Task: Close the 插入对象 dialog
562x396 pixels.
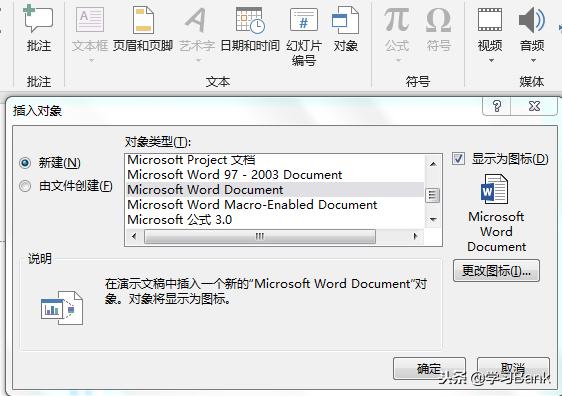Action: click(x=534, y=106)
